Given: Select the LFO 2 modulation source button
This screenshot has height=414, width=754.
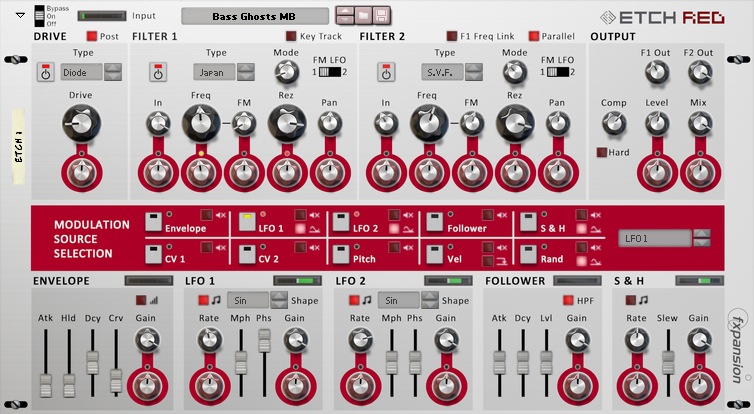Looking at the screenshot, I should 341,222.
